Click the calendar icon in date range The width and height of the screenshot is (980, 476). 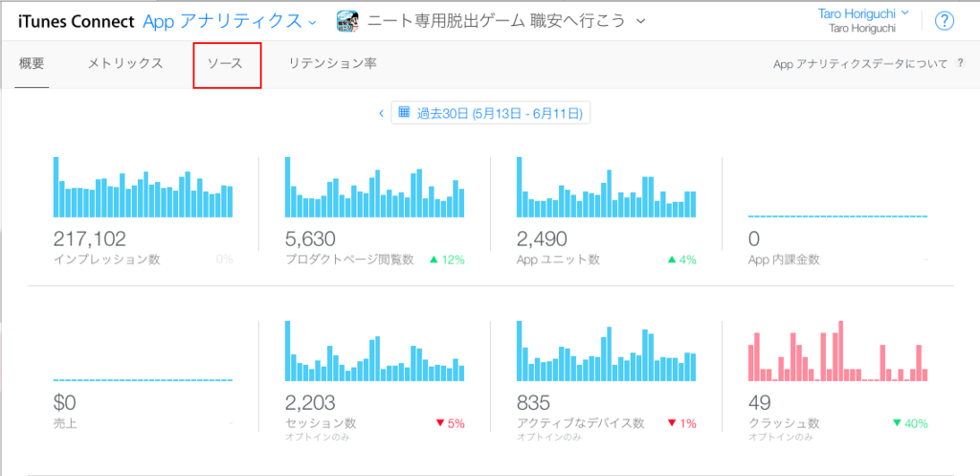404,113
